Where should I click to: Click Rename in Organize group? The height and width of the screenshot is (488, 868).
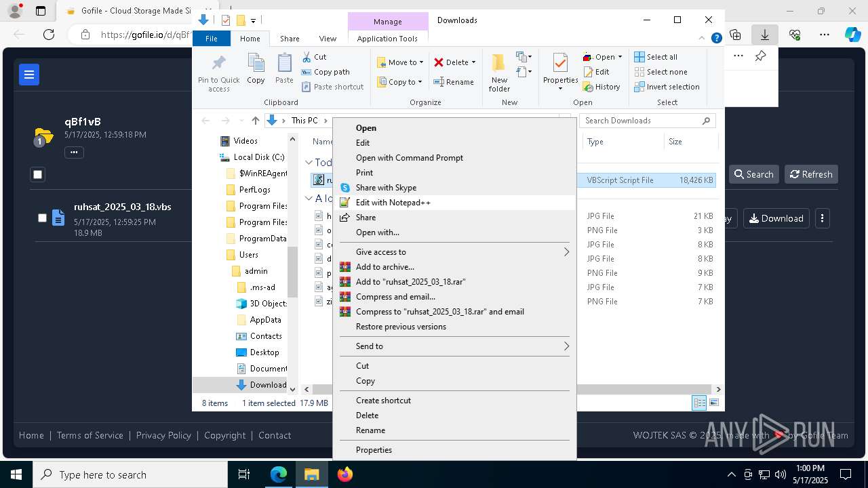click(x=454, y=82)
